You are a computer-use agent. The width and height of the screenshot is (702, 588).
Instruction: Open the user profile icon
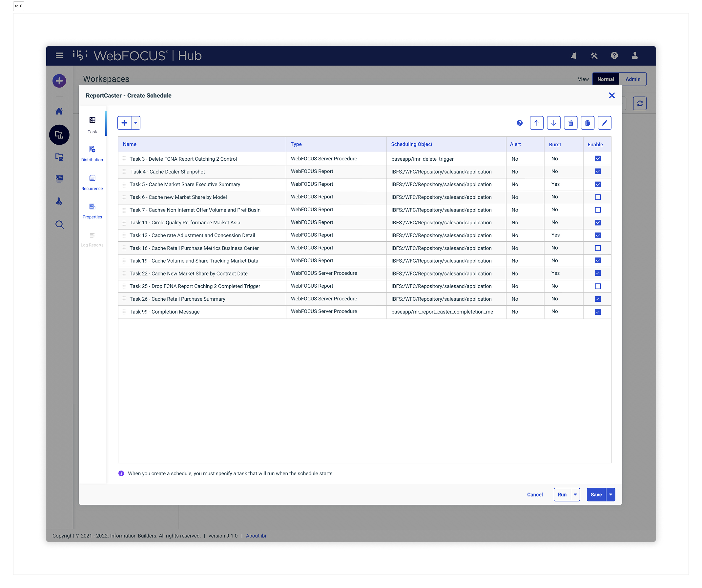pyautogui.click(x=635, y=55)
